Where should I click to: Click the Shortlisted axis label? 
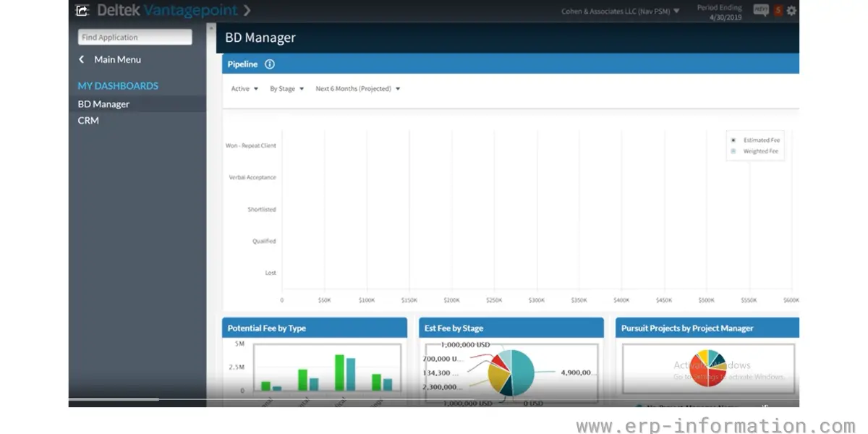click(262, 209)
